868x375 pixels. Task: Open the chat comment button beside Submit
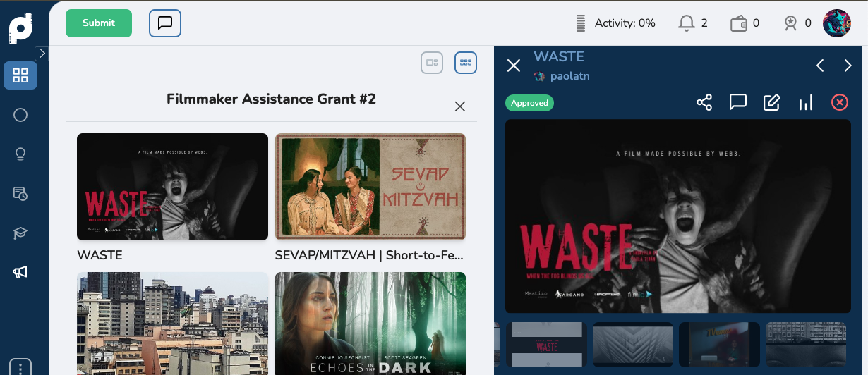[165, 23]
